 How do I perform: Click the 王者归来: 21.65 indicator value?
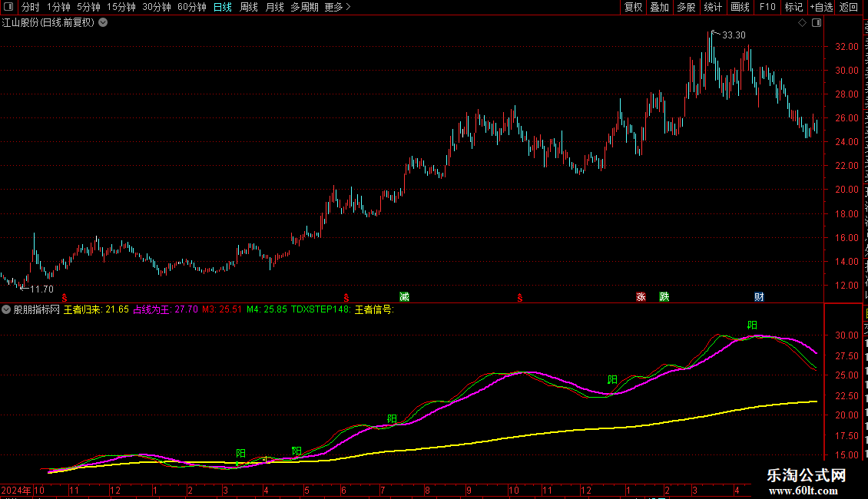96,310
